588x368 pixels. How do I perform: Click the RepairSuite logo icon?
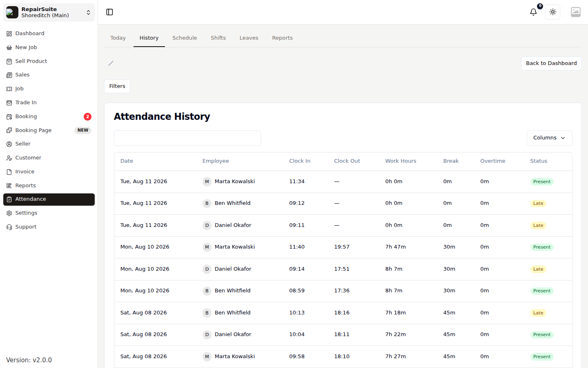click(12, 12)
